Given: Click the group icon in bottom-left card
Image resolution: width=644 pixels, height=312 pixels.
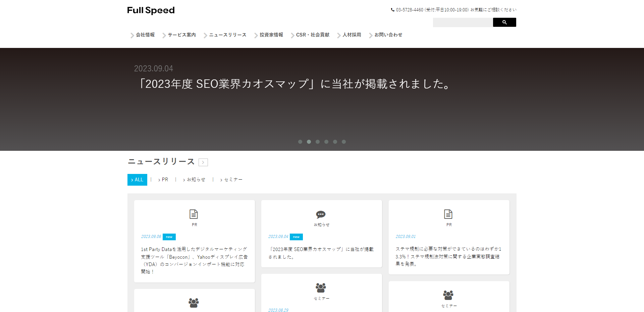Looking at the screenshot, I should 194,303.
